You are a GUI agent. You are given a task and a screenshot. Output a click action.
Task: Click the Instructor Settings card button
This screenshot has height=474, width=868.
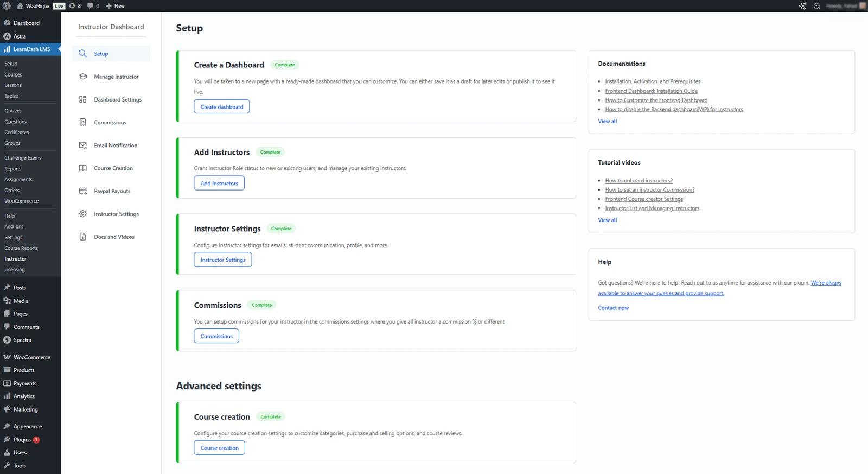223,260
